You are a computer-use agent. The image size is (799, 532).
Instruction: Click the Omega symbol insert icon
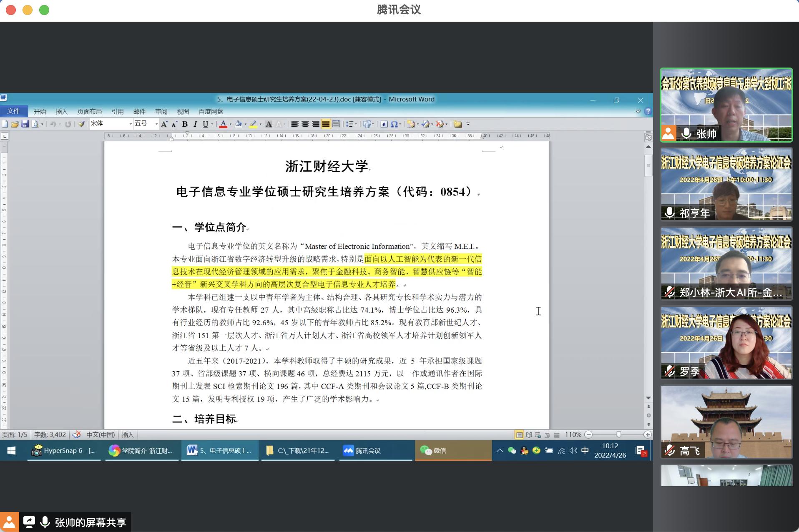394,124
